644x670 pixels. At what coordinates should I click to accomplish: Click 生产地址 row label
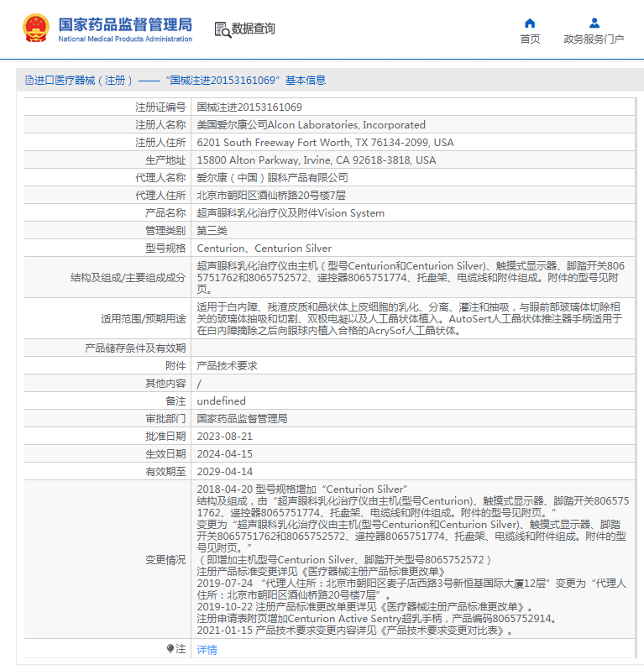[x=165, y=160]
